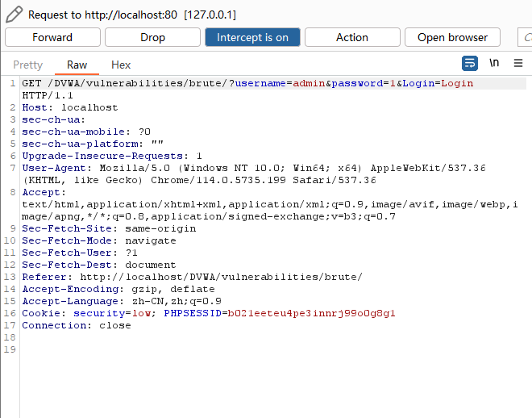532x418 pixels.
Task: Toggle the Intercept is on button
Action: click(252, 37)
